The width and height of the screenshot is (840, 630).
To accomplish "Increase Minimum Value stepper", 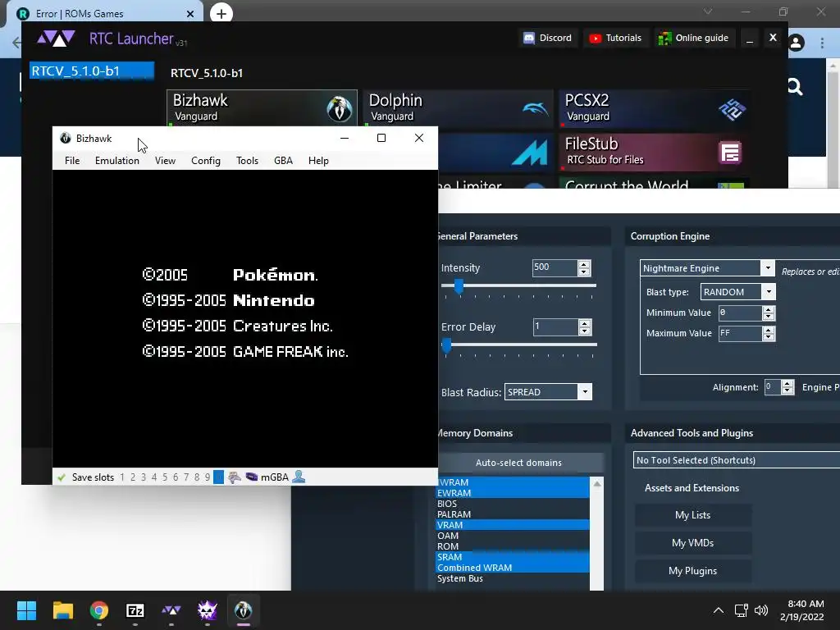I will pos(768,309).
